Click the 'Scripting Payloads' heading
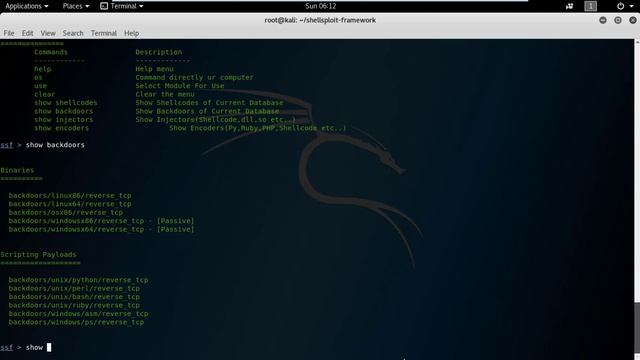Image resolution: width=640 pixels, height=360 pixels. 38,255
